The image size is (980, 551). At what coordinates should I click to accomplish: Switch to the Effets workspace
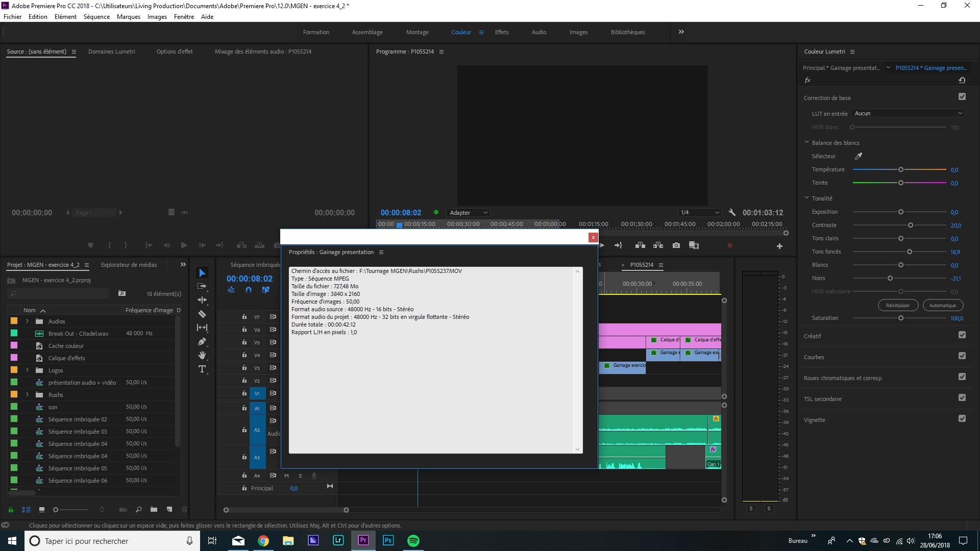pyautogui.click(x=502, y=32)
